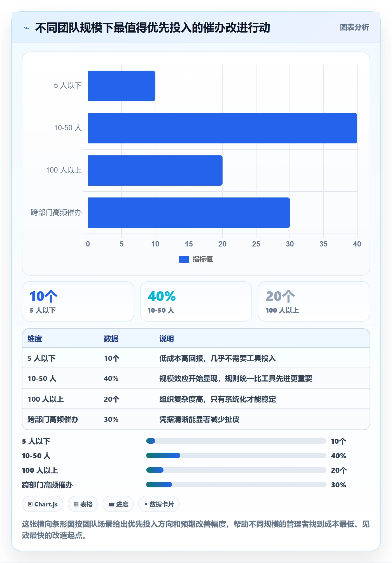Click the 维度 column header

pos(35,339)
